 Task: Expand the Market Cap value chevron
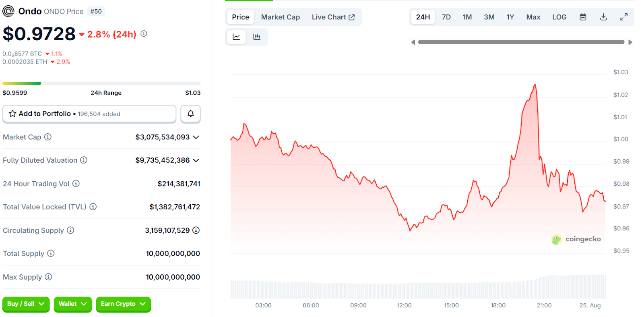(196, 137)
